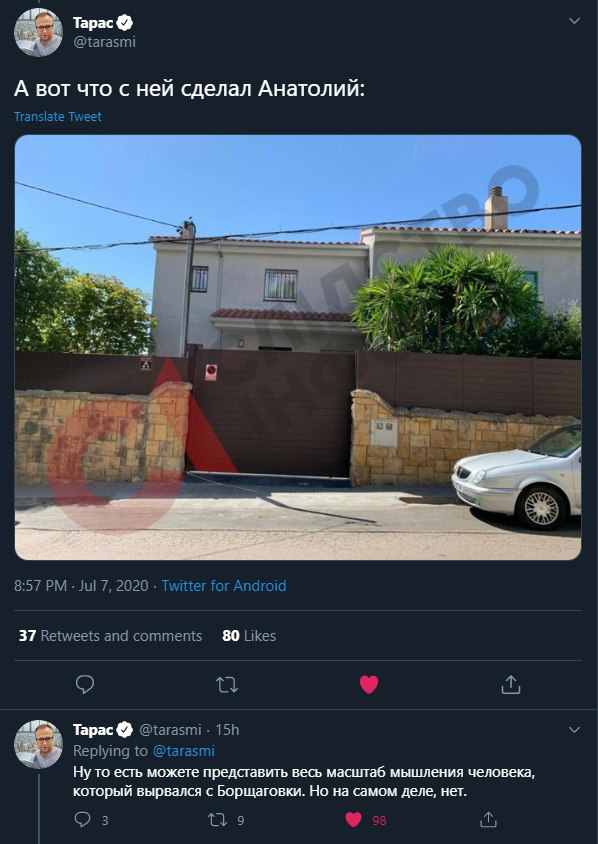Open the house photo in the tweet
This screenshot has height=844, width=598.
[x=298, y=347]
